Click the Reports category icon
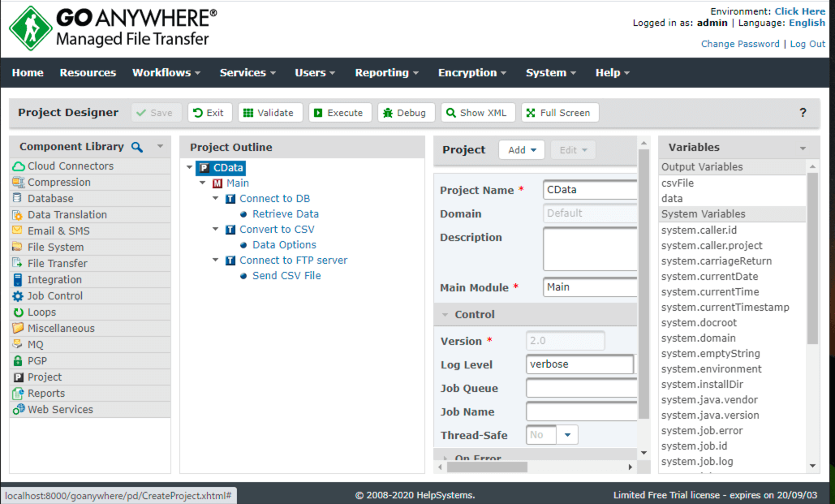 (x=18, y=393)
